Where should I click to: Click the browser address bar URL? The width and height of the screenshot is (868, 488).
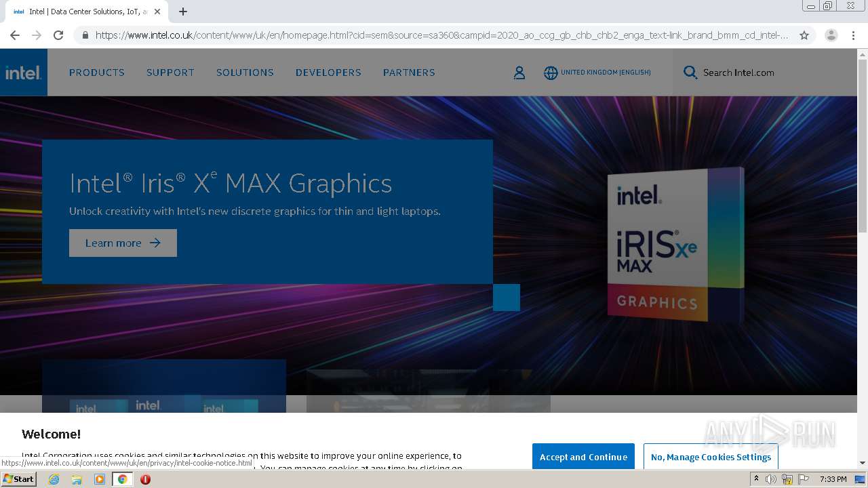[x=441, y=35]
